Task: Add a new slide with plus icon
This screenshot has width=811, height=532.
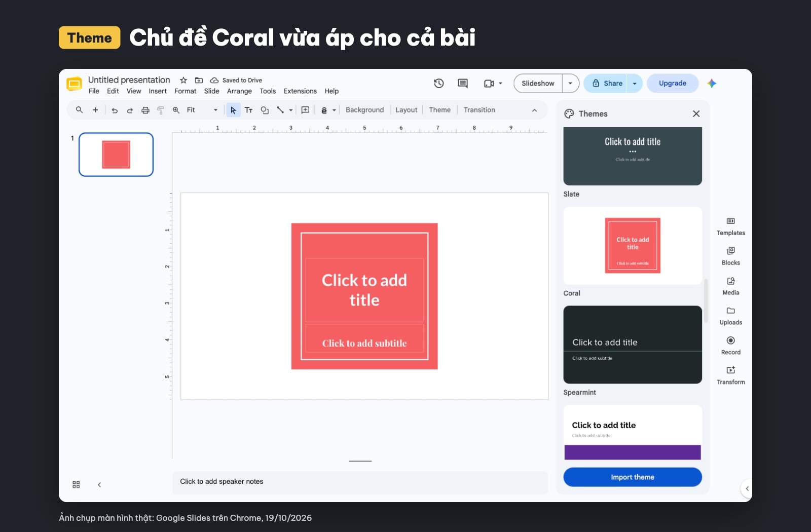Action: click(95, 110)
